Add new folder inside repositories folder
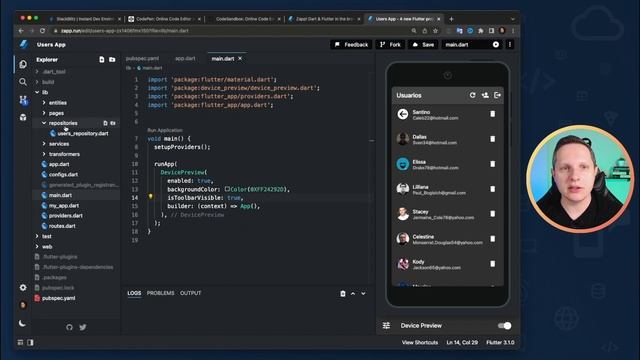The image size is (640, 360). 113,123
